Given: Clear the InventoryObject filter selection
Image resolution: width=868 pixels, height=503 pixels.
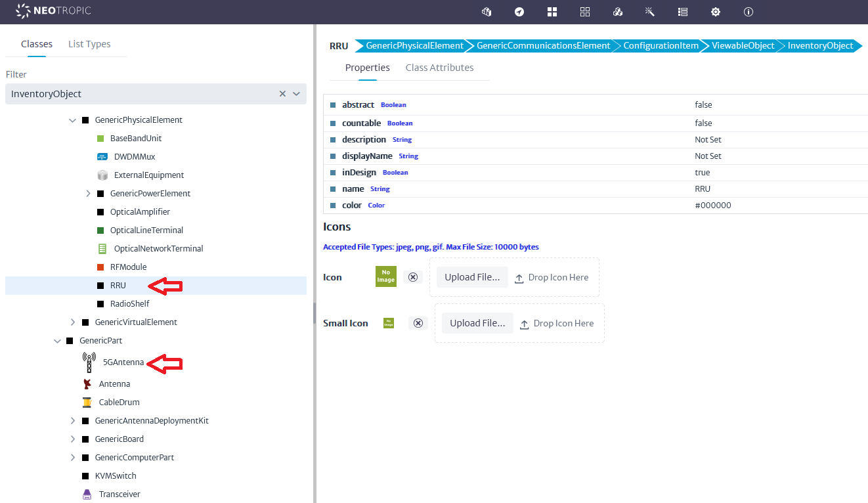Looking at the screenshot, I should [x=282, y=94].
